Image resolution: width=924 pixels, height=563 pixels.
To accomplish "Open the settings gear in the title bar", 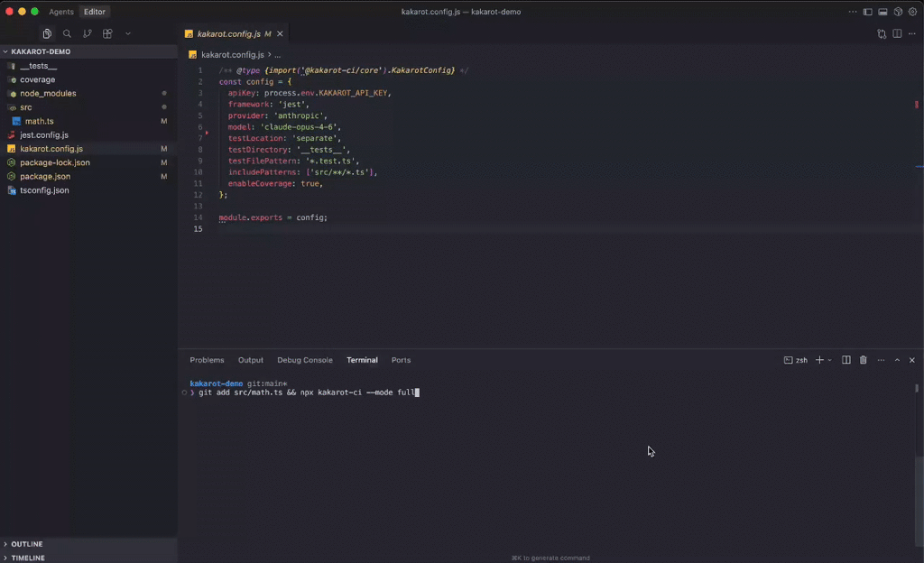I will coord(912,12).
